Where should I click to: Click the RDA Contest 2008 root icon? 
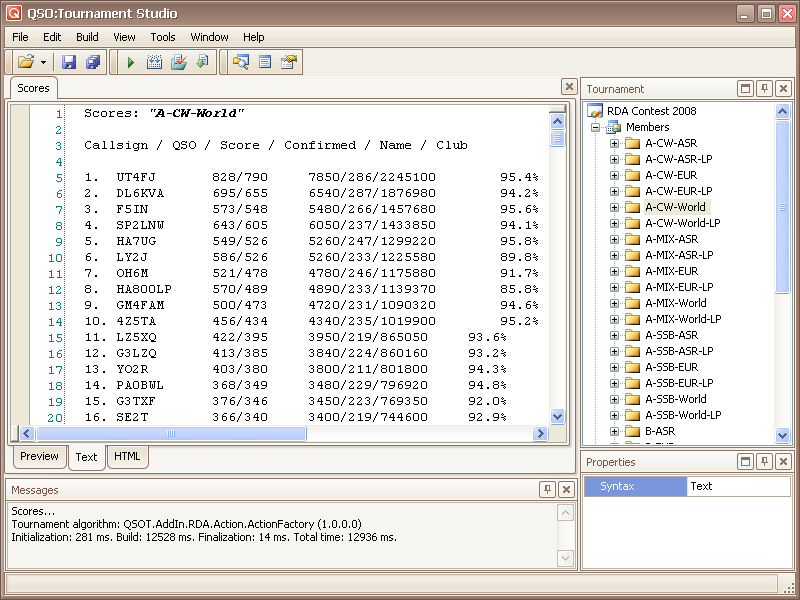(x=595, y=111)
